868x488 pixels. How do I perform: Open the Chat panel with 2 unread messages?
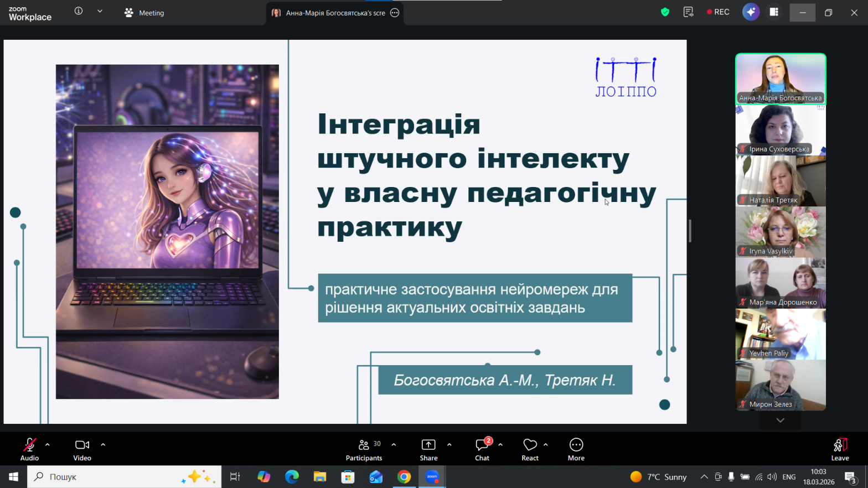[x=482, y=449]
